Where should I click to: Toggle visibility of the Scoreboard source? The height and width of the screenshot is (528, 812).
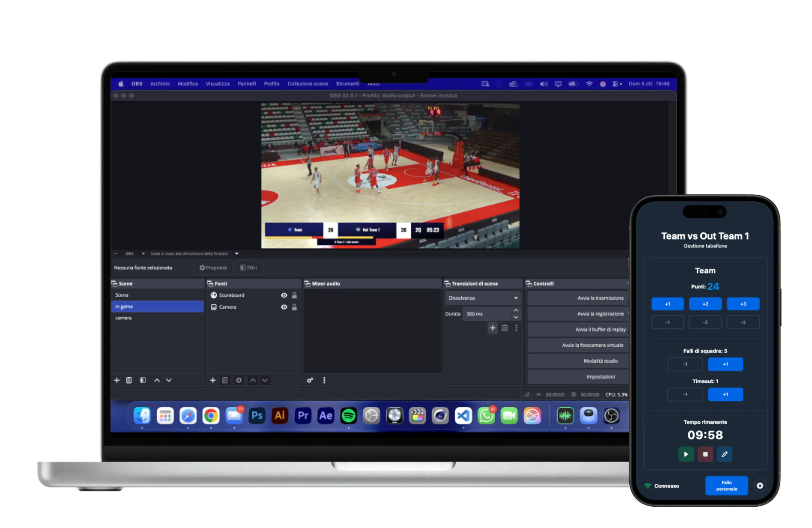click(x=284, y=295)
